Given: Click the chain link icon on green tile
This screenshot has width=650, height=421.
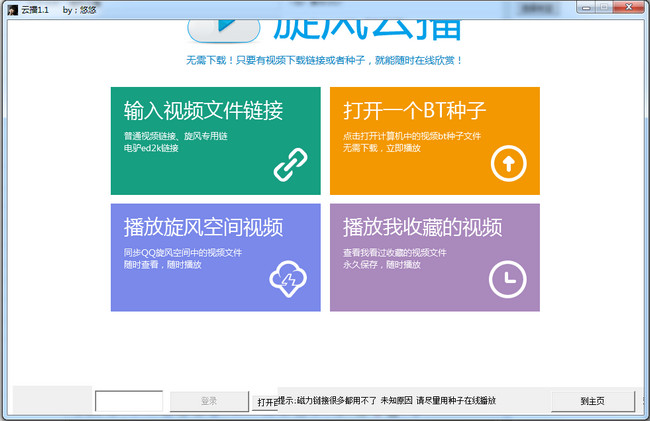Looking at the screenshot, I should (291, 164).
